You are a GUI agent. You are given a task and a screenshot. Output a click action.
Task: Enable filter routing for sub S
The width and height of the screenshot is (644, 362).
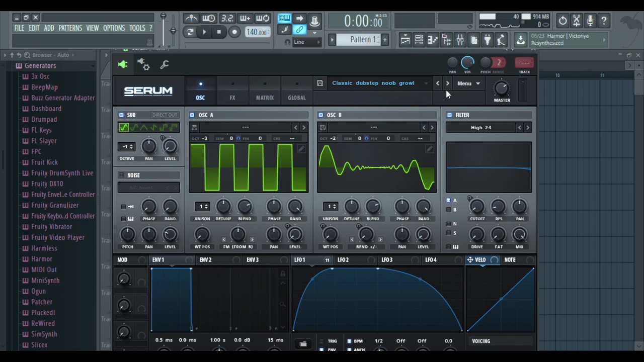pyautogui.click(x=448, y=233)
